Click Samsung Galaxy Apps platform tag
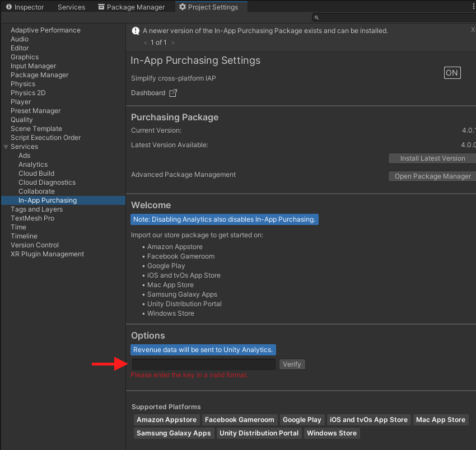The image size is (476, 450). (x=174, y=433)
